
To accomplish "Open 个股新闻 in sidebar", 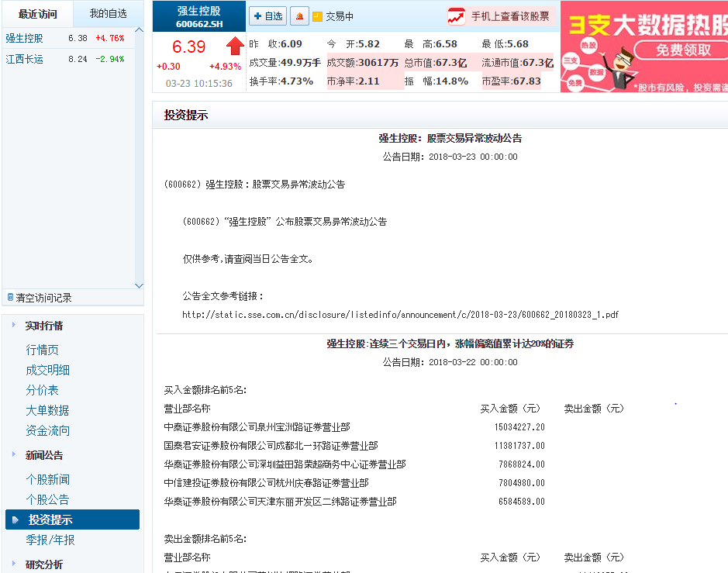I will pos(48,479).
